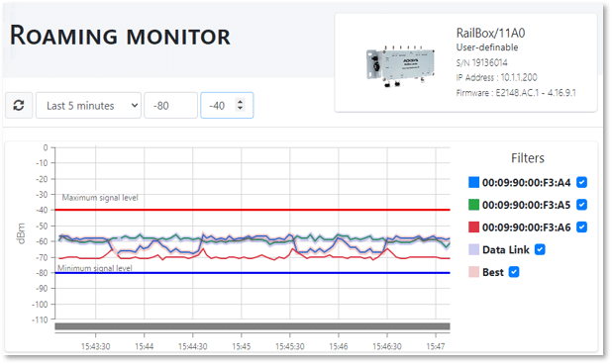Click the red swatch for F3:A6

click(x=473, y=227)
